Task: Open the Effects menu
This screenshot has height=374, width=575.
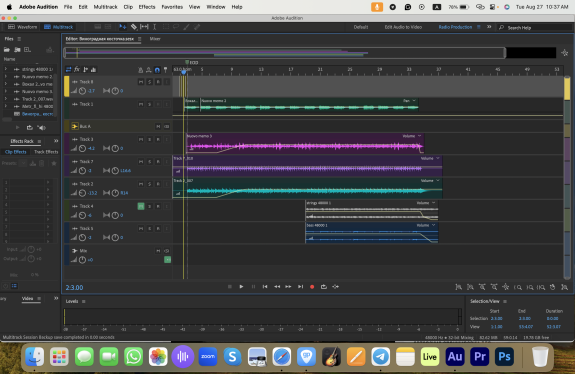Action: pos(147,7)
